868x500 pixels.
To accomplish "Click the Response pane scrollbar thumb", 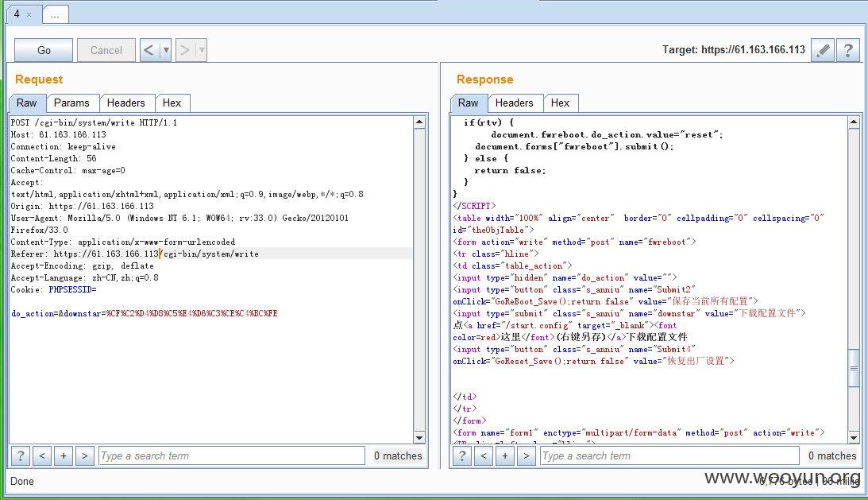I will coord(854,368).
